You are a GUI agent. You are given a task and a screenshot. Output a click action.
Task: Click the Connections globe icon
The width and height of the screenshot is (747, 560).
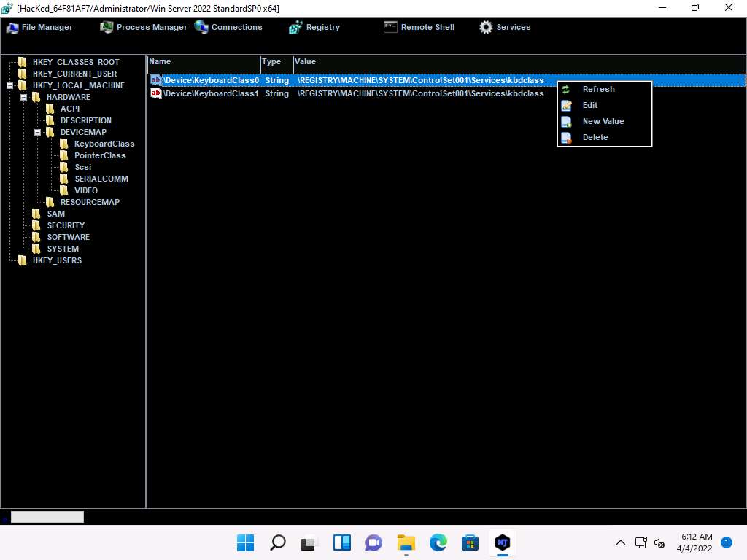click(201, 27)
